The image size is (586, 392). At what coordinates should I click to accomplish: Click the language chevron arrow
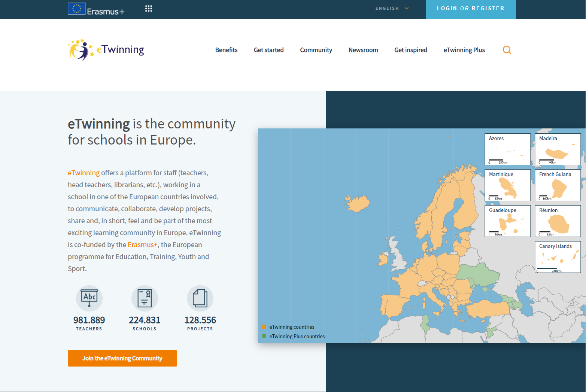click(x=407, y=9)
